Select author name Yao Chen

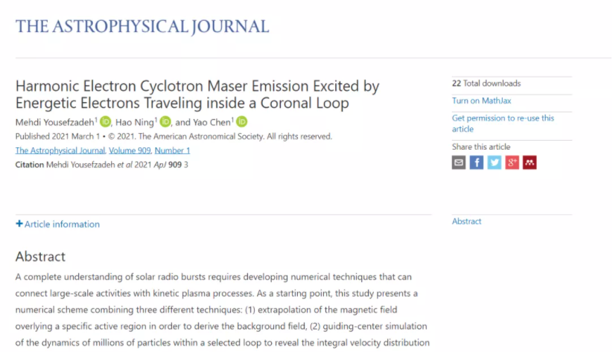click(x=211, y=122)
